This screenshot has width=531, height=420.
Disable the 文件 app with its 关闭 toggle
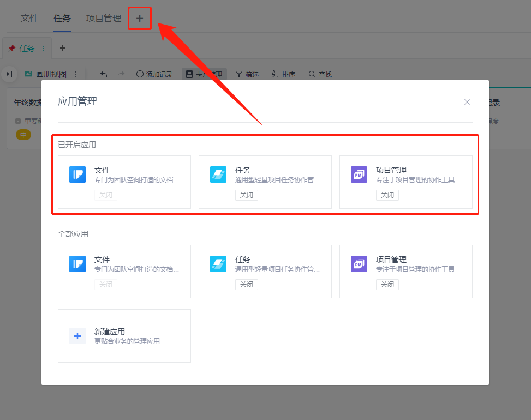click(105, 195)
